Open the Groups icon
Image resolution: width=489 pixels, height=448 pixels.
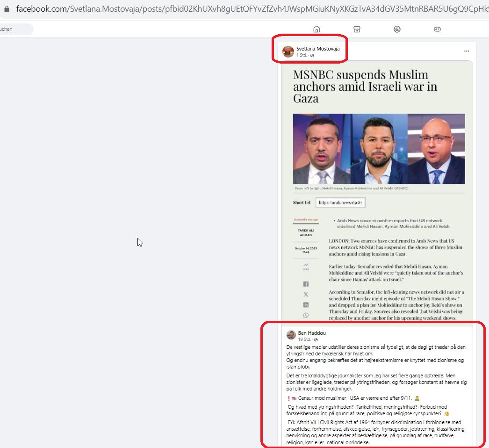point(397,29)
